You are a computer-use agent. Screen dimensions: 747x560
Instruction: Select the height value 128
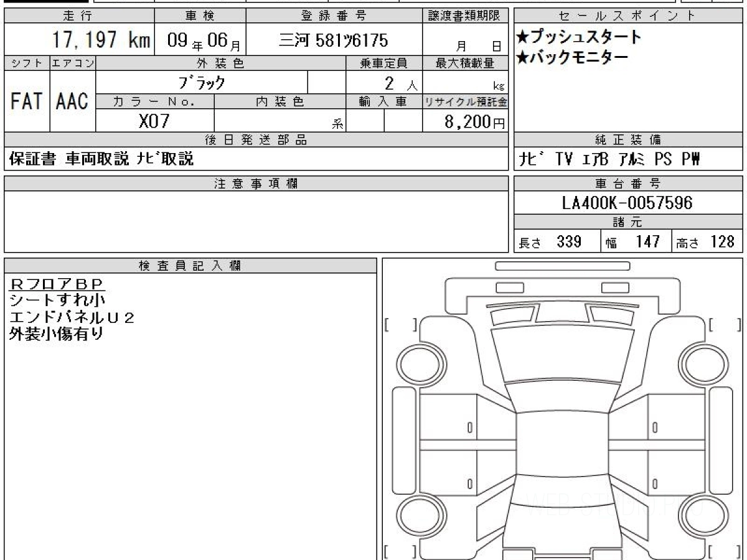click(x=722, y=241)
